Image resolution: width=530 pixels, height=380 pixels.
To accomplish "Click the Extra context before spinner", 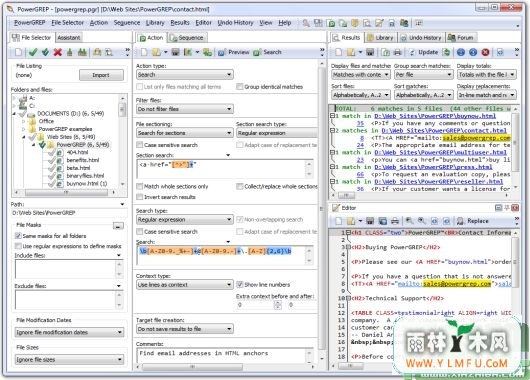I will [278, 305].
